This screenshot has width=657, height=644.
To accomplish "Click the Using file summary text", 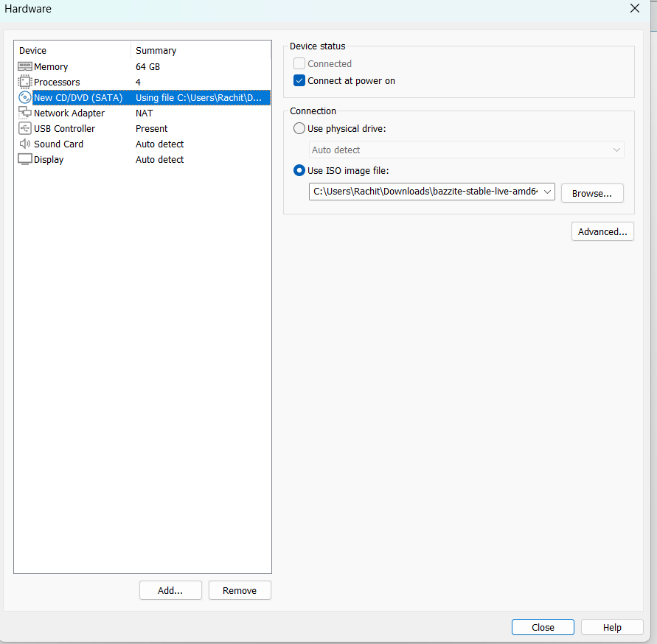I will pos(198,97).
